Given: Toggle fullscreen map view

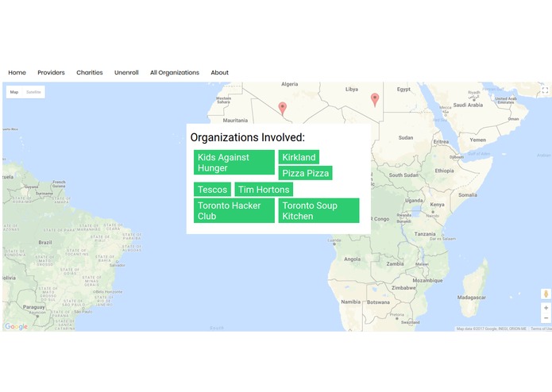Looking at the screenshot, I should coord(545,90).
